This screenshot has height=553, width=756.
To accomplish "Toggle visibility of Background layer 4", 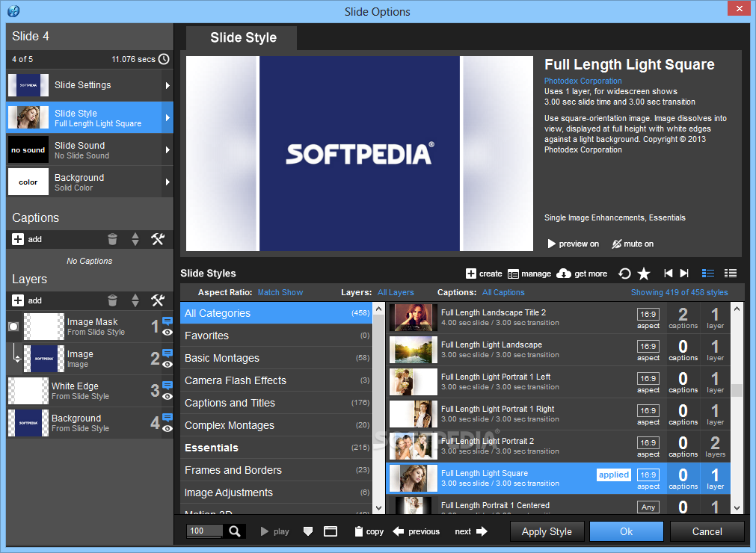I will (168, 429).
